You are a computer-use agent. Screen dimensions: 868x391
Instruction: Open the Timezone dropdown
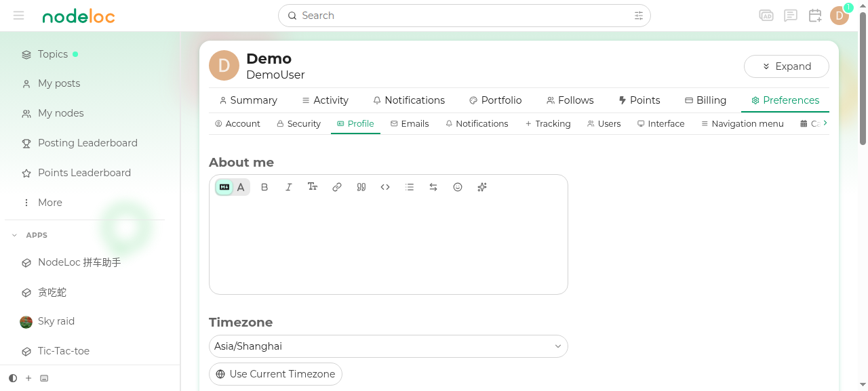[x=389, y=346]
